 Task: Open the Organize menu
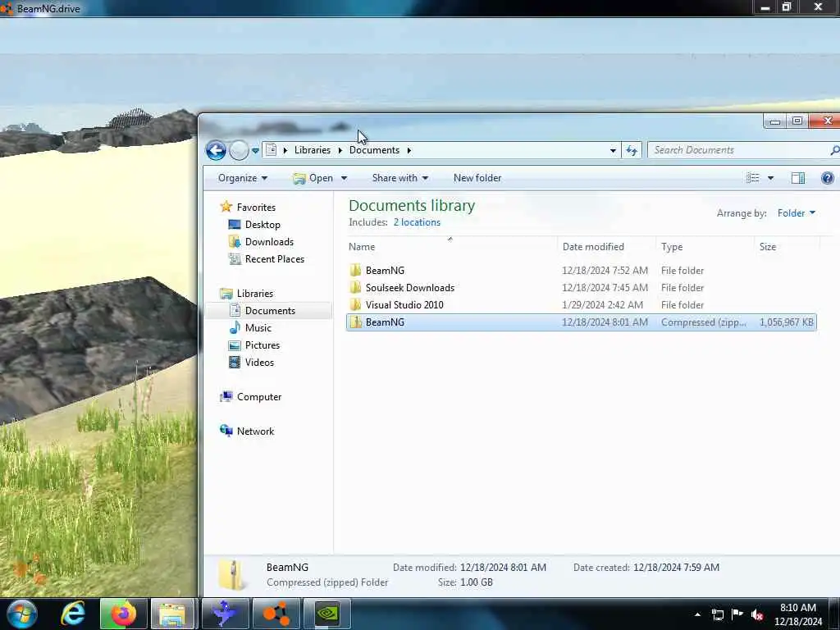pyautogui.click(x=243, y=178)
